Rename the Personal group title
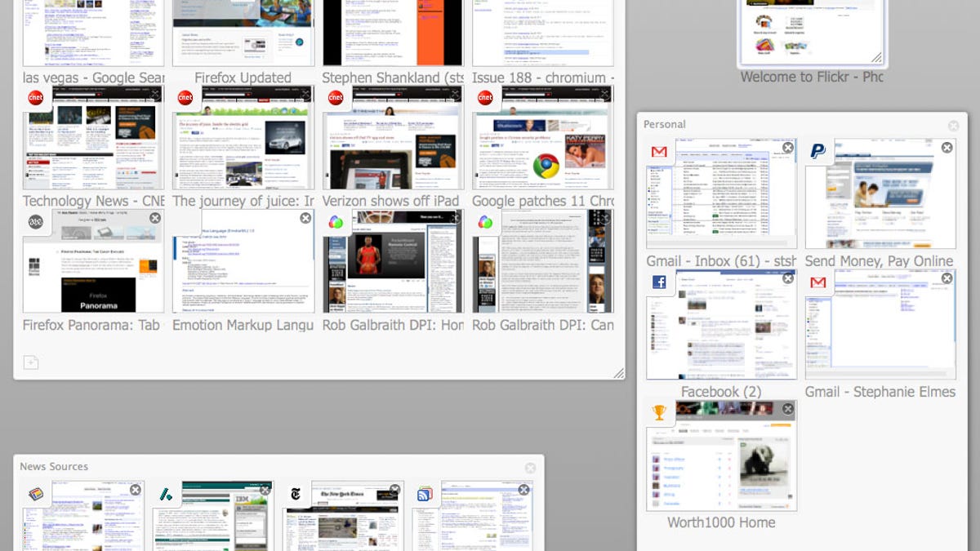The height and width of the screenshot is (551, 980). click(664, 124)
